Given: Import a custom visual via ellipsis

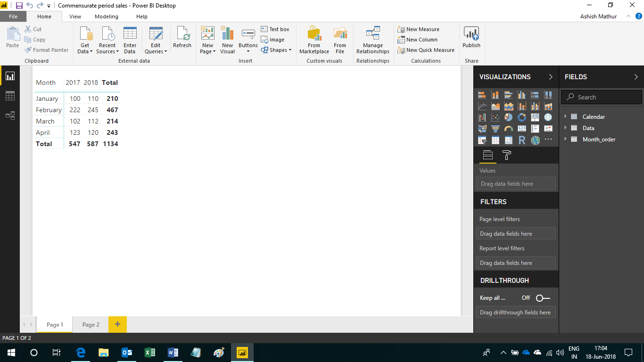Looking at the screenshot, I should tap(548, 140).
